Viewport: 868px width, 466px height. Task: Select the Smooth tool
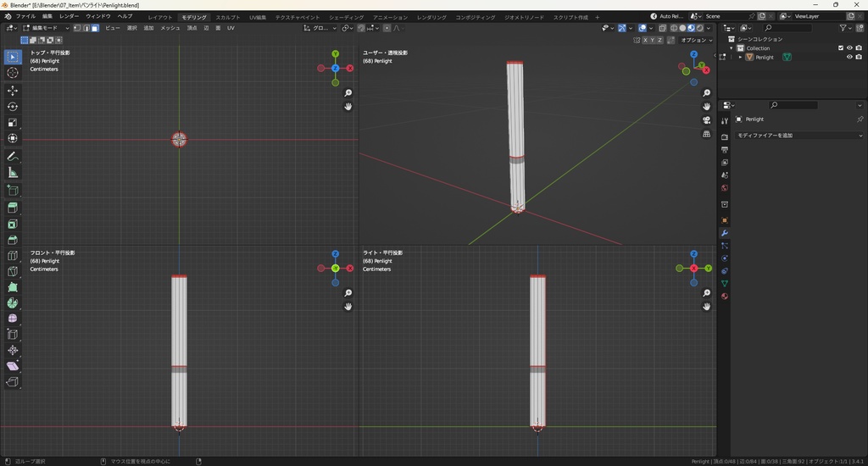tap(13, 319)
